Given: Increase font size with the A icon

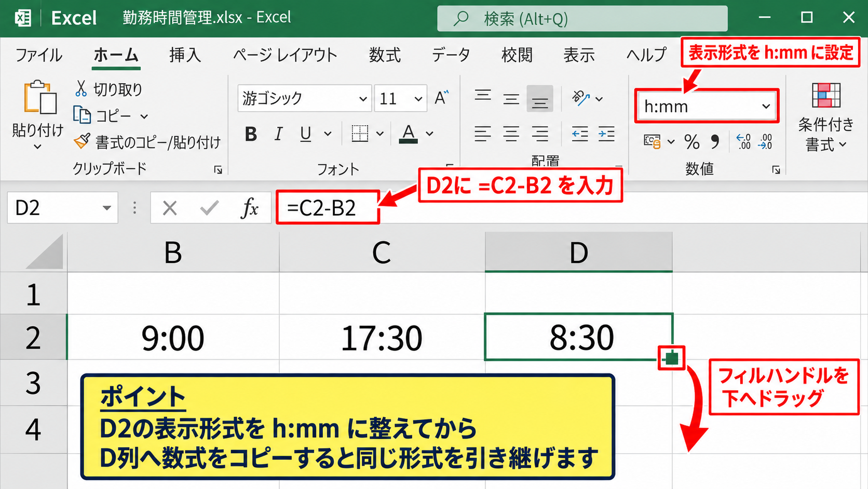Looking at the screenshot, I should point(441,98).
